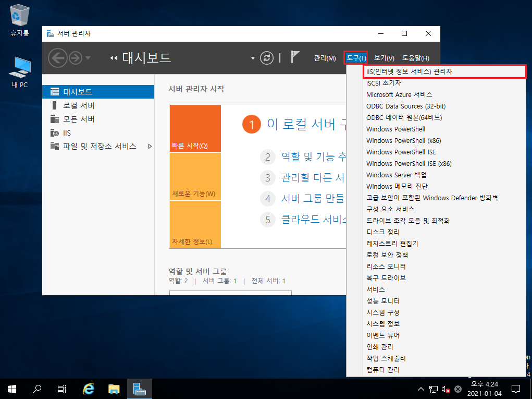Click the 관리할 다른 서버 추가 link

[313, 178]
